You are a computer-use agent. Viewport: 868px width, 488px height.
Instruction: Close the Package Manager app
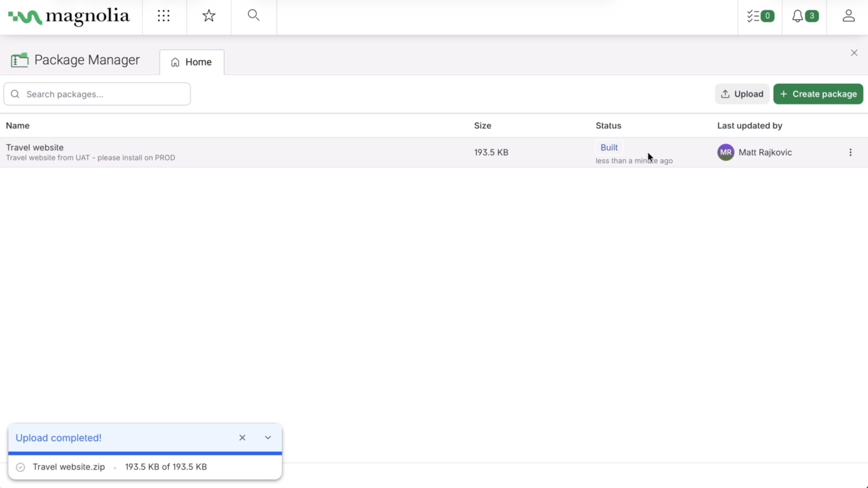coord(855,52)
